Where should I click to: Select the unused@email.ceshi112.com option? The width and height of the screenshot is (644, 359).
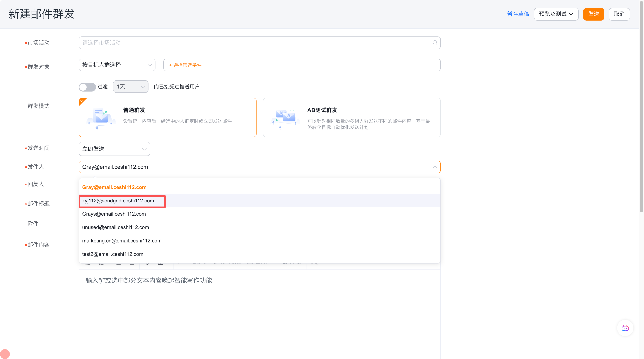[x=116, y=227]
